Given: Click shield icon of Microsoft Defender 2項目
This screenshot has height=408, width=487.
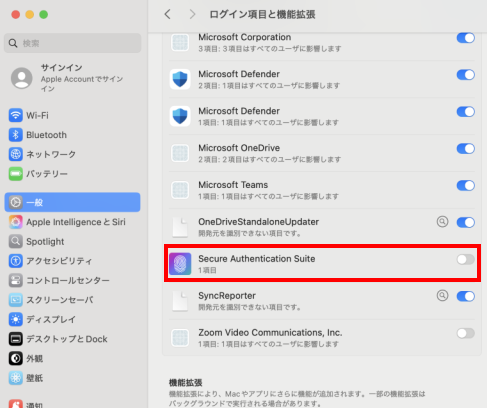Looking at the screenshot, I should pos(180,79).
